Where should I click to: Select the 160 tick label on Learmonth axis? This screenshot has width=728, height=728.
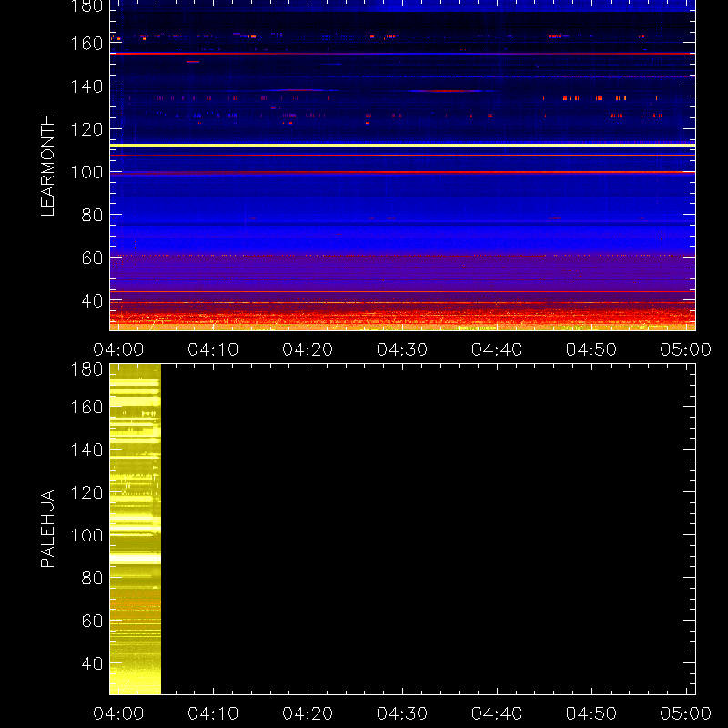tap(86, 44)
